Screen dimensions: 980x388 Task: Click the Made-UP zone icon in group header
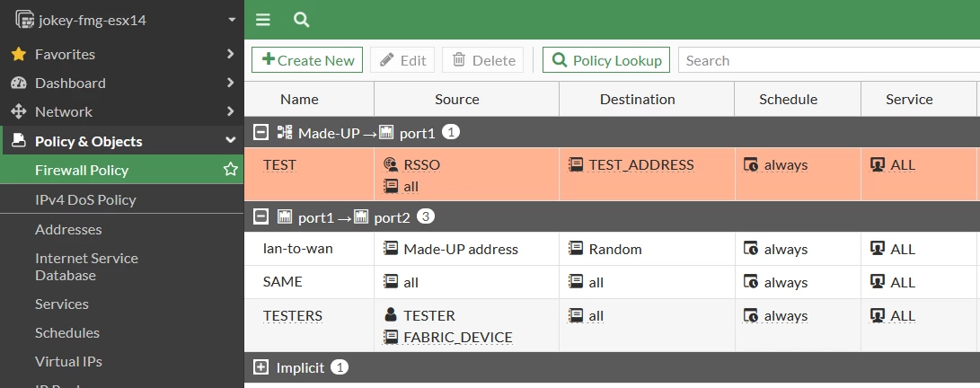[285, 132]
